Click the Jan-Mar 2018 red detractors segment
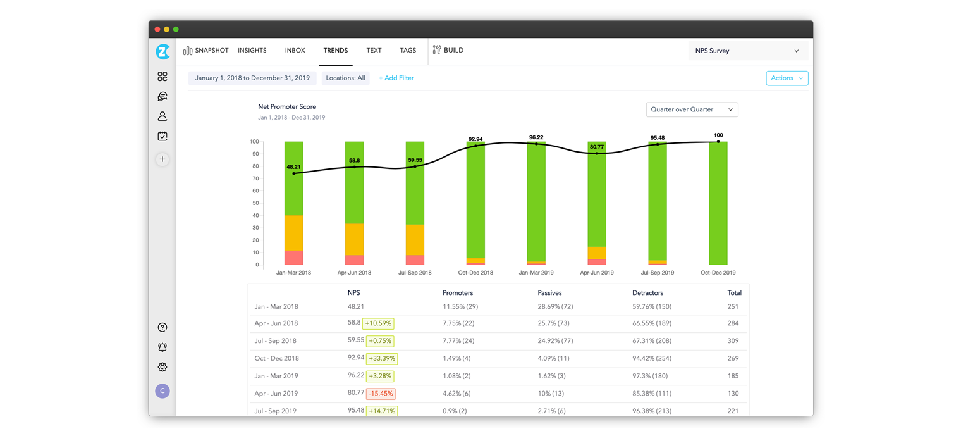The width and height of the screenshot is (980, 443). 294,258
